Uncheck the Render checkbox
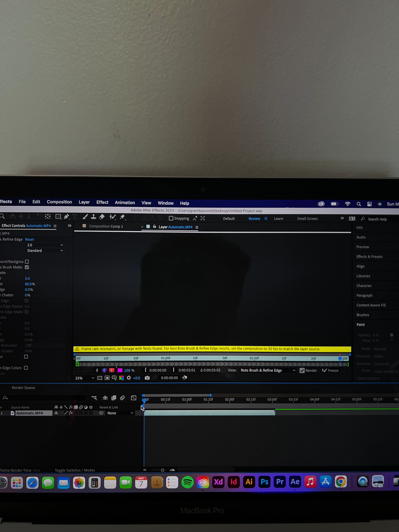Viewport: 399px width, 532px height. (x=302, y=370)
